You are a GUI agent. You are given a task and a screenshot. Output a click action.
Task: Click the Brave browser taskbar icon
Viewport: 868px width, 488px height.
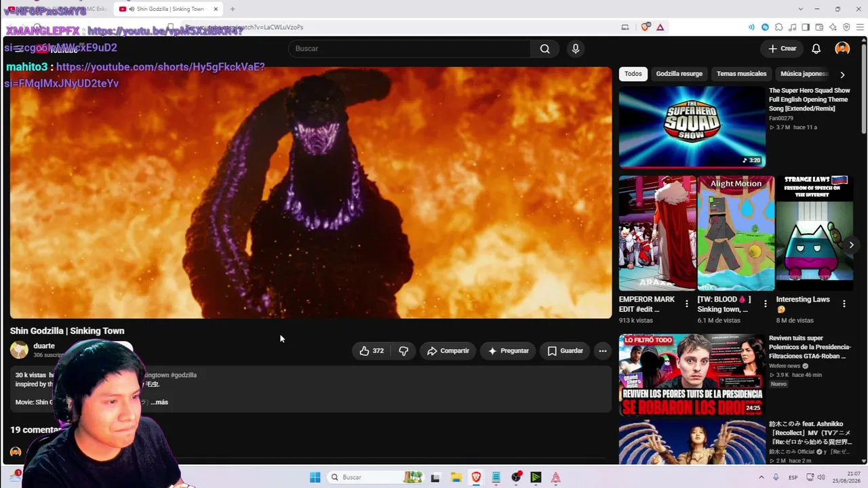pyautogui.click(x=476, y=477)
